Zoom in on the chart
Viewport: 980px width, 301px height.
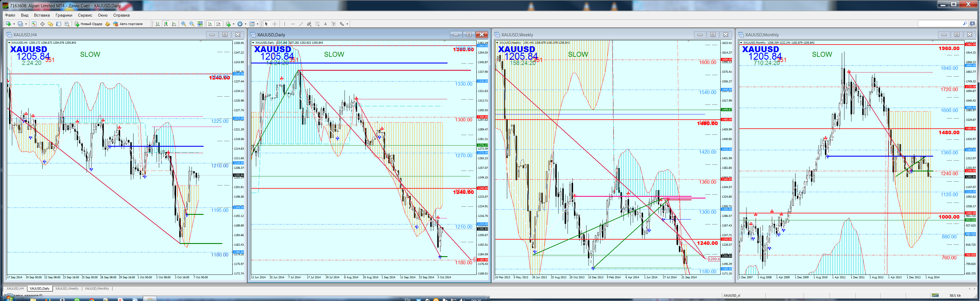click(184, 24)
